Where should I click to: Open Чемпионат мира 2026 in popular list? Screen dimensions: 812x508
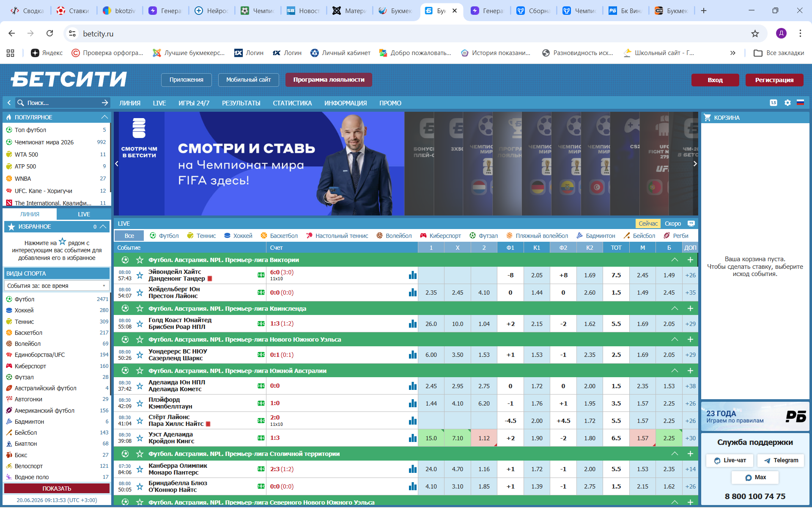click(x=44, y=142)
